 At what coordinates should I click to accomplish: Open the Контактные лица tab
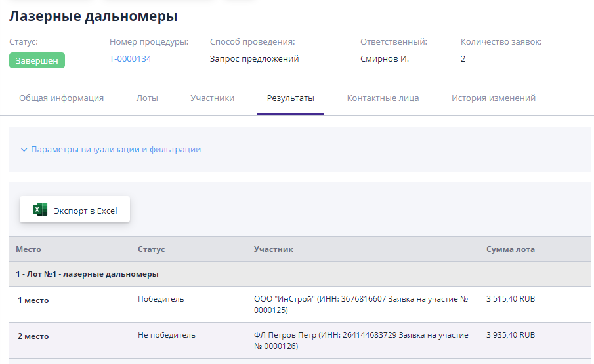(x=383, y=98)
